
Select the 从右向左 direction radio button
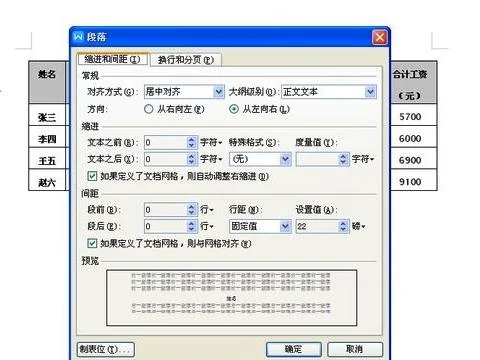click(149, 109)
